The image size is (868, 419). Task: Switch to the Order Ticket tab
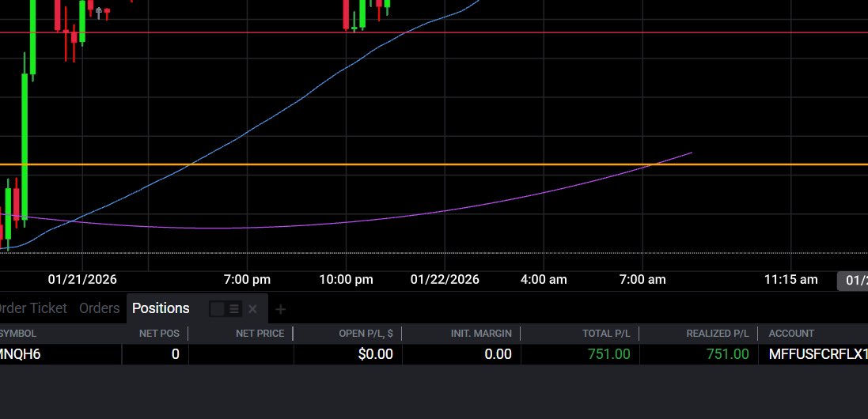(x=33, y=308)
